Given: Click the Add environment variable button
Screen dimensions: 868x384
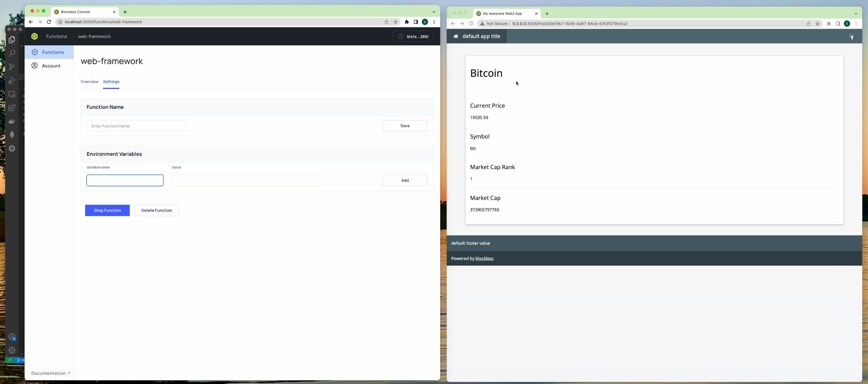Looking at the screenshot, I should pos(405,180).
